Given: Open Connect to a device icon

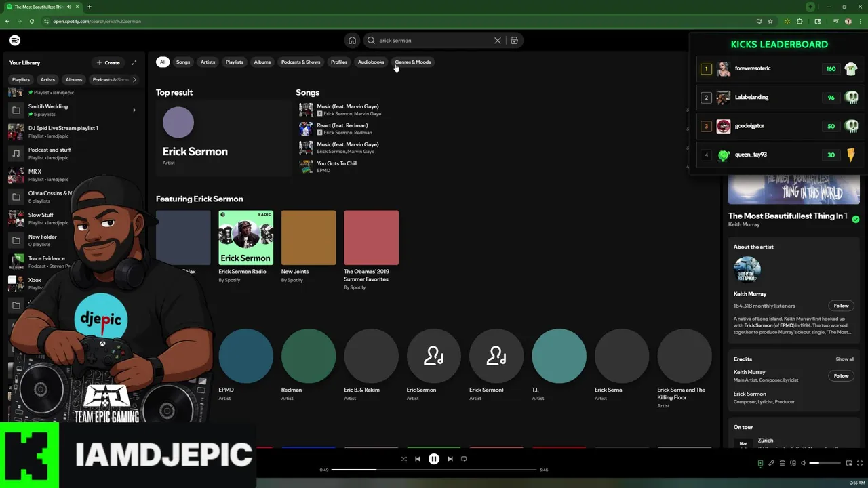Looking at the screenshot, I should click(793, 463).
